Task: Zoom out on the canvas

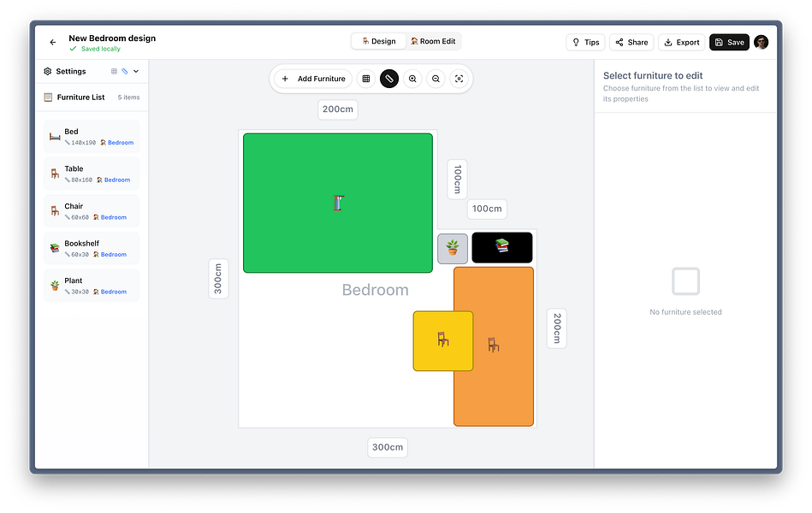Action: (436, 79)
